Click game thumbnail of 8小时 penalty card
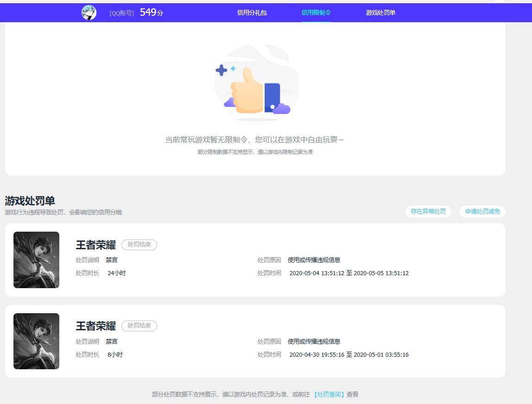The width and height of the screenshot is (532, 404). 36,341
